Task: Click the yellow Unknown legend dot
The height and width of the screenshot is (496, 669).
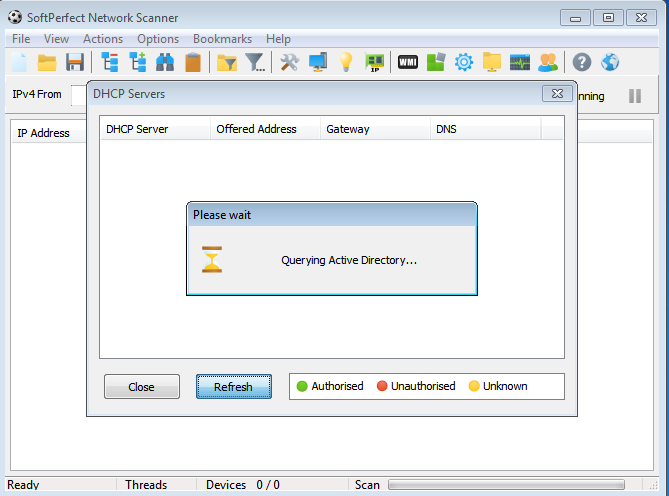Action: tap(474, 386)
